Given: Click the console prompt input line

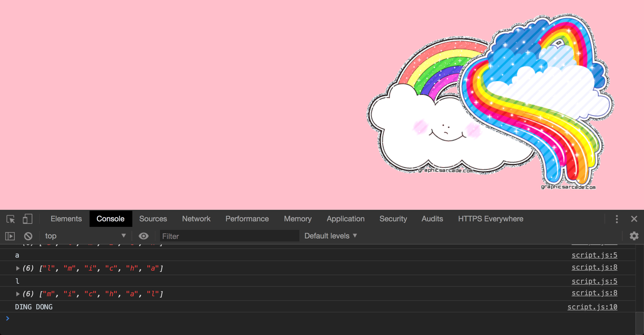Looking at the screenshot, I should (302, 319).
